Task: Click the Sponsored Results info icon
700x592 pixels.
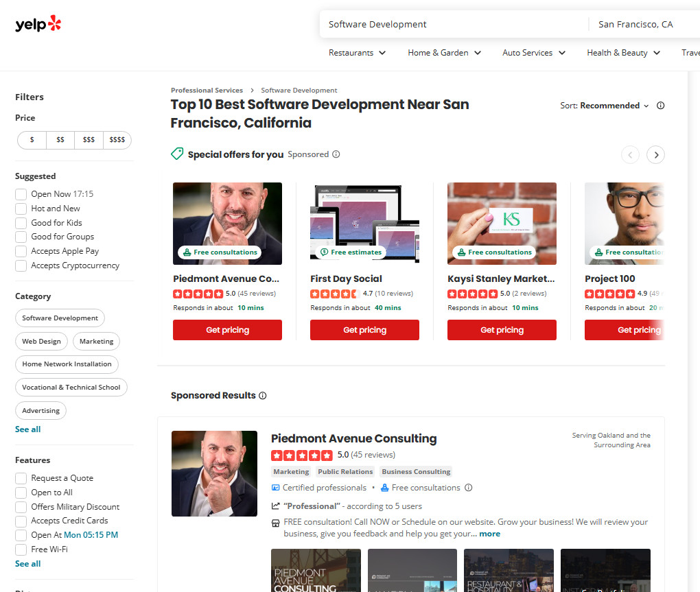Action: click(x=262, y=396)
